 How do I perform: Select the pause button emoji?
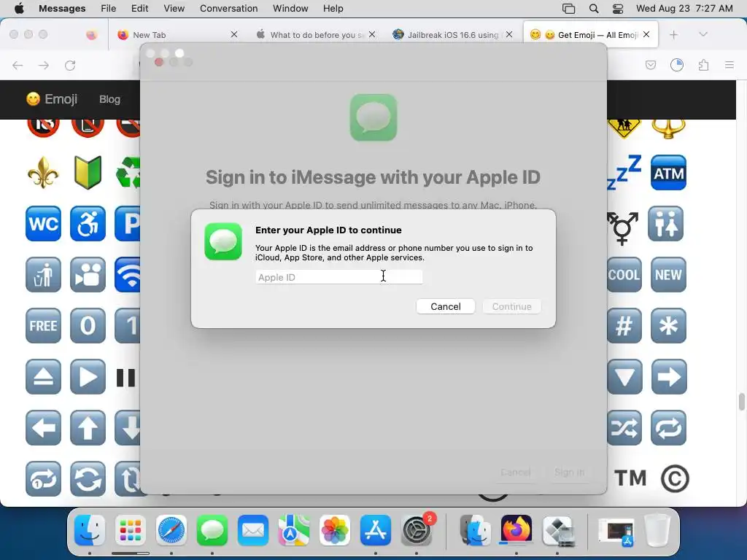(126, 377)
